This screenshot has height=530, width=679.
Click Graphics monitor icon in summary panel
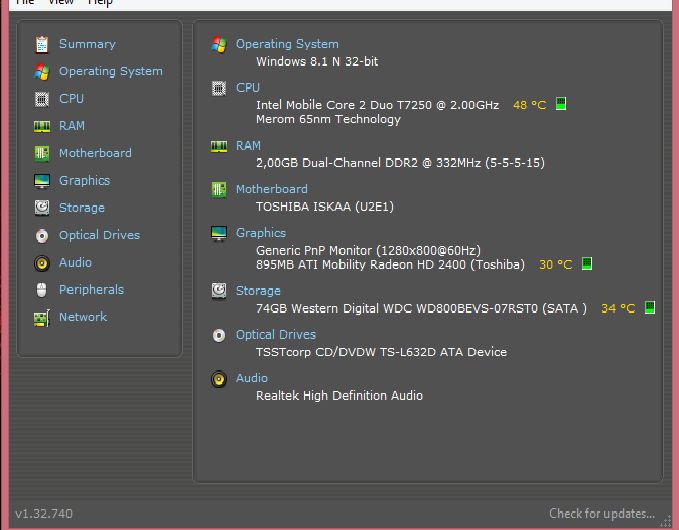click(x=219, y=233)
